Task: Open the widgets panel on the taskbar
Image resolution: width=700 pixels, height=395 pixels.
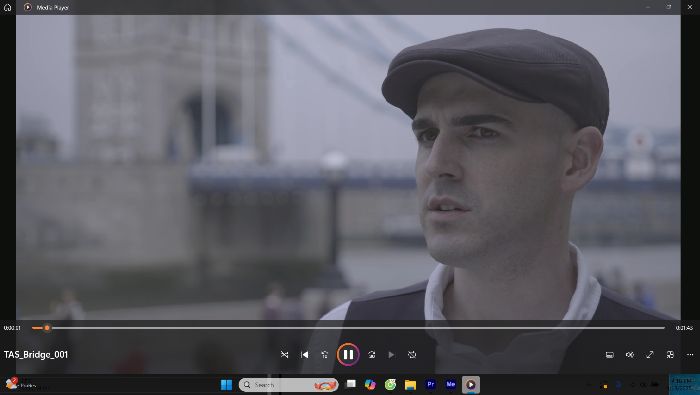Action: [20, 384]
